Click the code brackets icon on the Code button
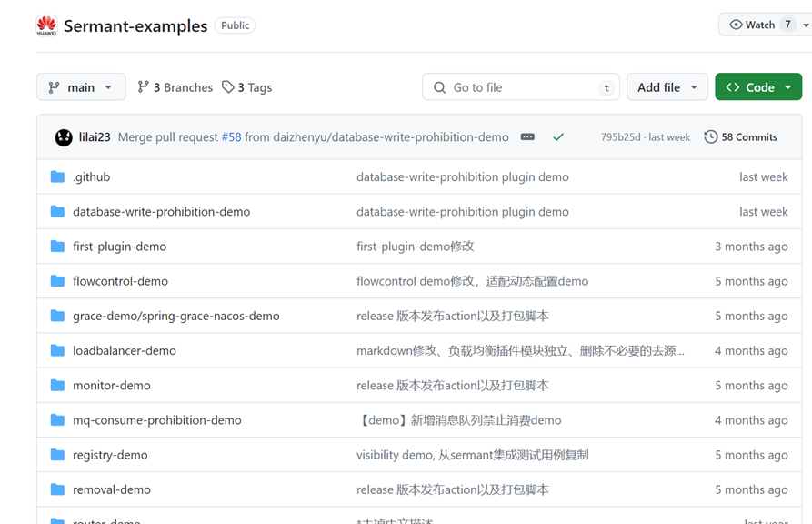 coord(733,86)
